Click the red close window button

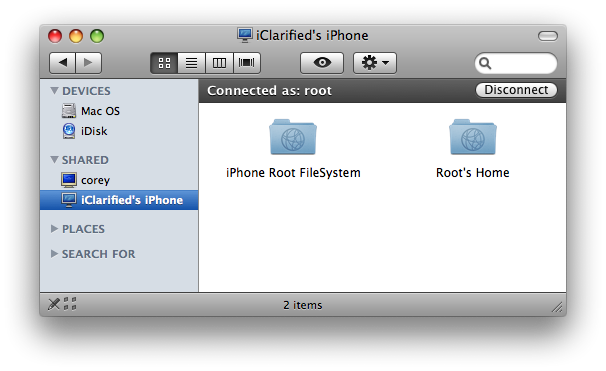point(55,36)
